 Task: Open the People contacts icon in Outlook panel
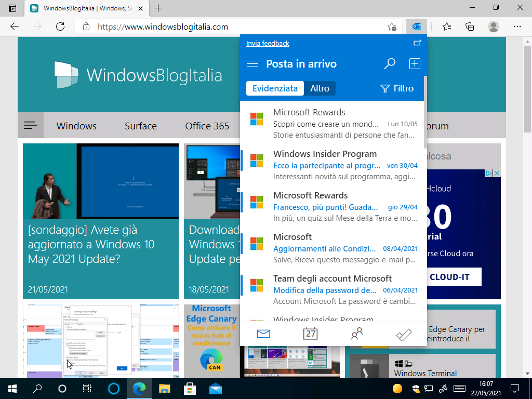coord(357,334)
